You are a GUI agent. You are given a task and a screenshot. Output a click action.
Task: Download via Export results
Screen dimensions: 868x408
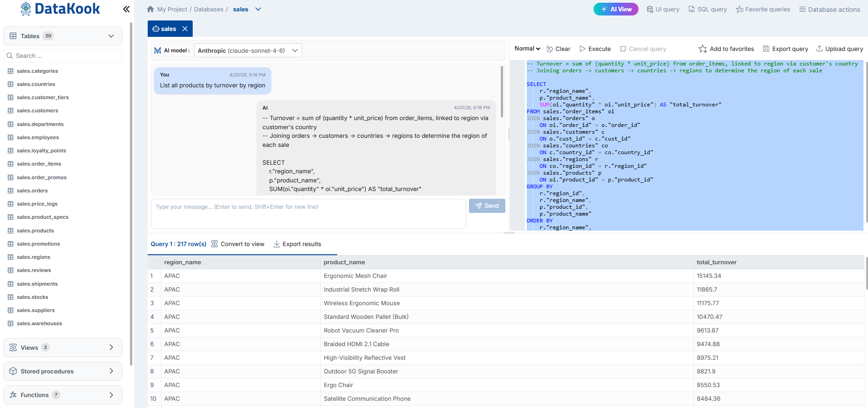pyautogui.click(x=297, y=244)
